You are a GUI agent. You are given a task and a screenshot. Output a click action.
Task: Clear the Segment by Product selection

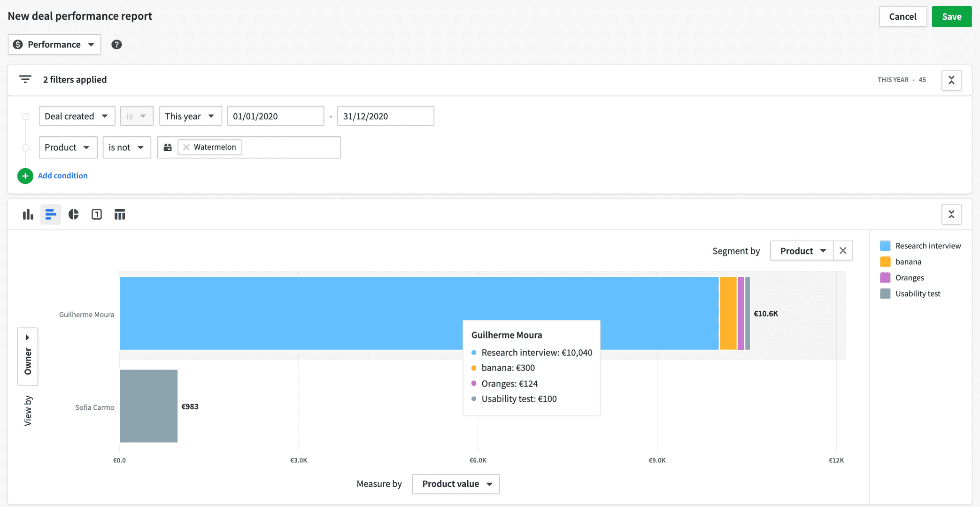tap(843, 251)
